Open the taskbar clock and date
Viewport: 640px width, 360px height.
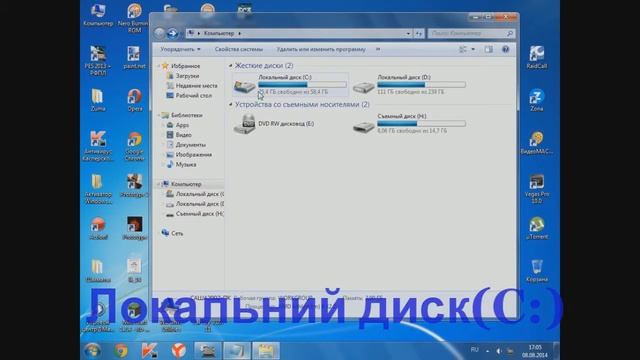tap(535, 351)
